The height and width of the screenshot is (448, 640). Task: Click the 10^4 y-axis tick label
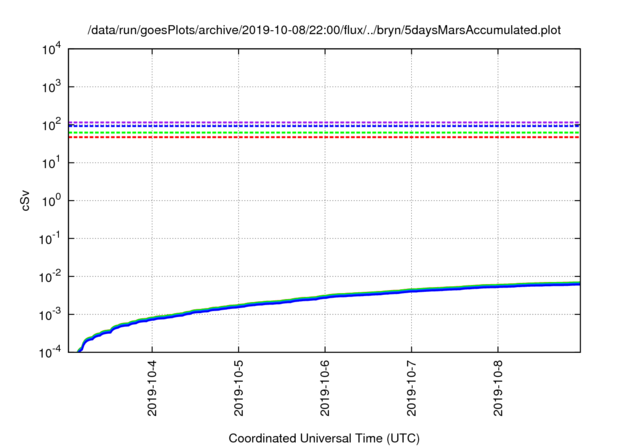tap(51, 49)
